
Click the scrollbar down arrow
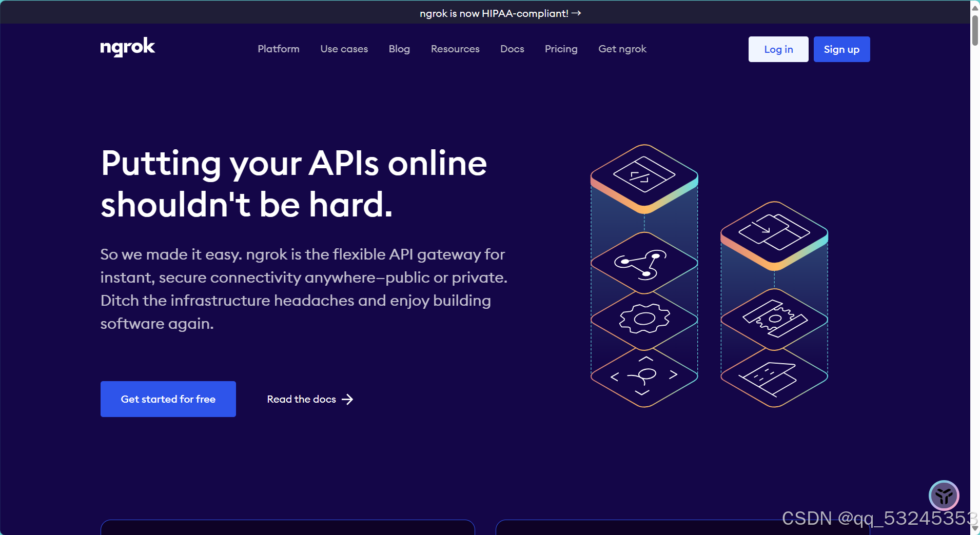[975, 528]
